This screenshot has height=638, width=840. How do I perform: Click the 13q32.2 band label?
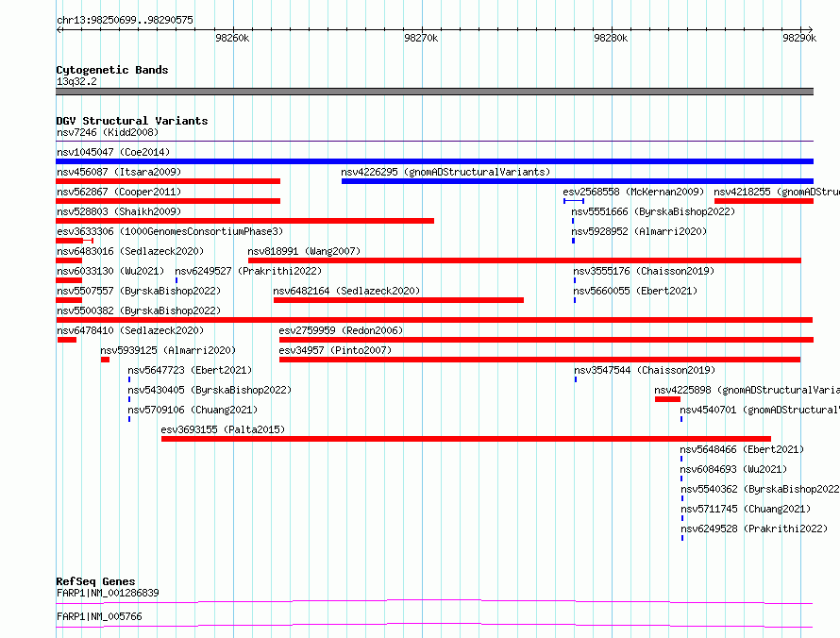pos(76,81)
